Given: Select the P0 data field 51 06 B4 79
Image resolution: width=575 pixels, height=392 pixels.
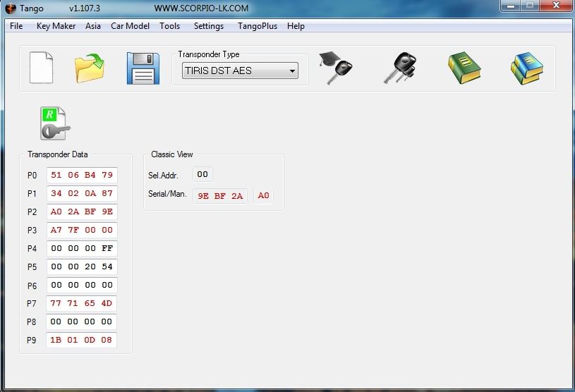Looking at the screenshot, I should 82,175.
